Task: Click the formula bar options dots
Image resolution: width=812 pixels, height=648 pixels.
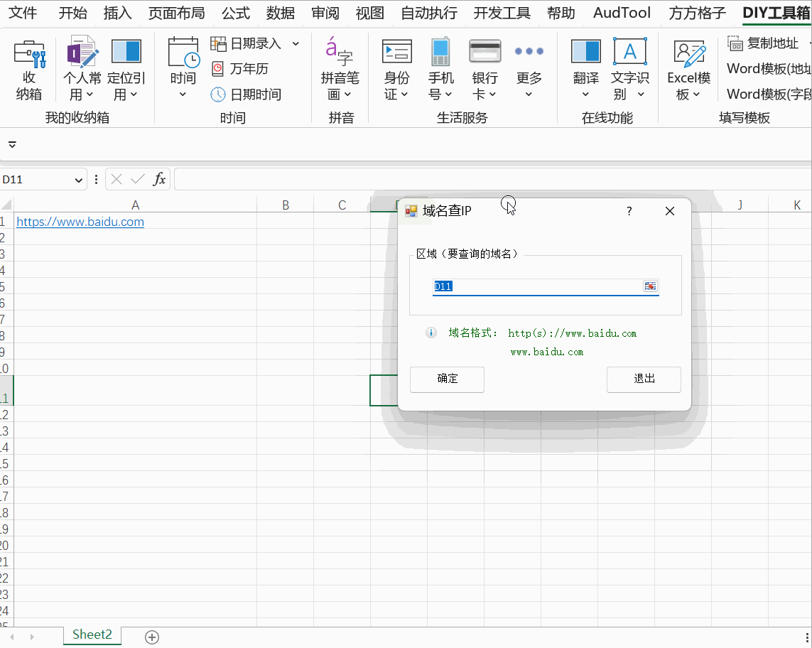Action: [96, 179]
